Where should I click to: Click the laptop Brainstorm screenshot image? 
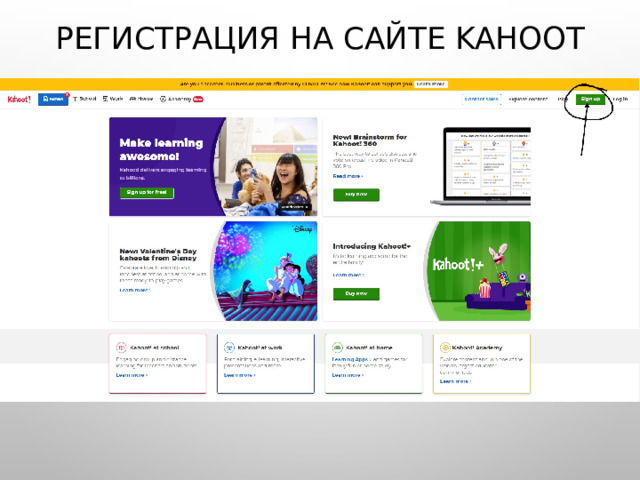(480, 166)
